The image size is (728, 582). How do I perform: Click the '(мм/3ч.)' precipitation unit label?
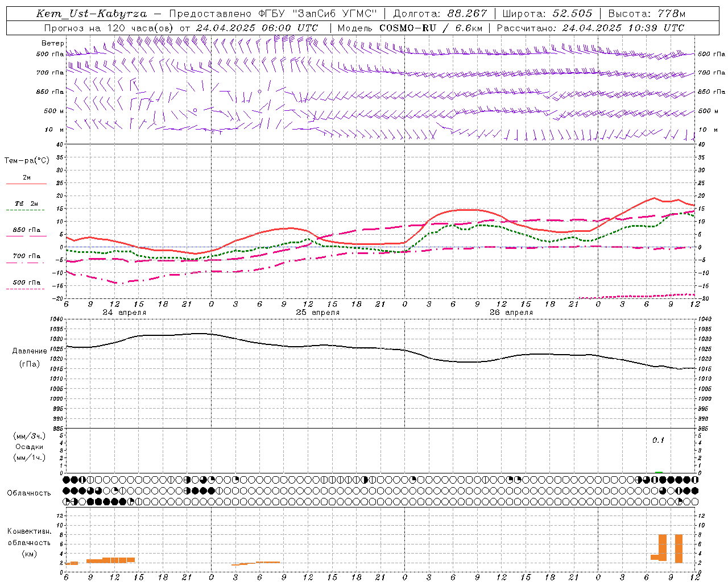tap(30, 436)
